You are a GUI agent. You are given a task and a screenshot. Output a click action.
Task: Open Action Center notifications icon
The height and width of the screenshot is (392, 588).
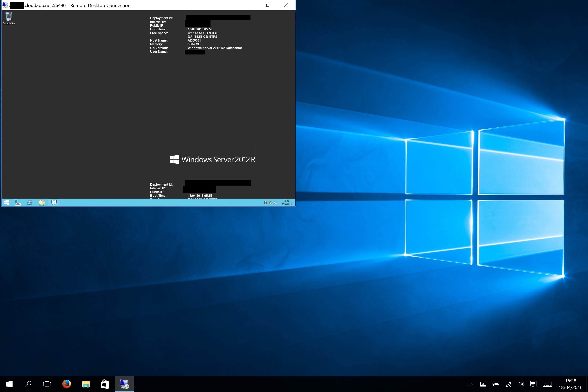[533, 384]
